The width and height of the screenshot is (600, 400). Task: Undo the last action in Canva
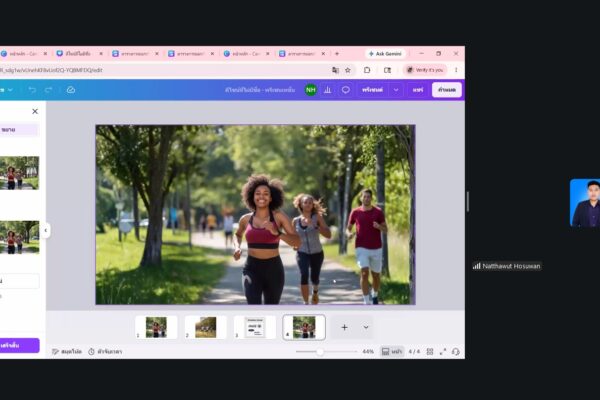32,90
